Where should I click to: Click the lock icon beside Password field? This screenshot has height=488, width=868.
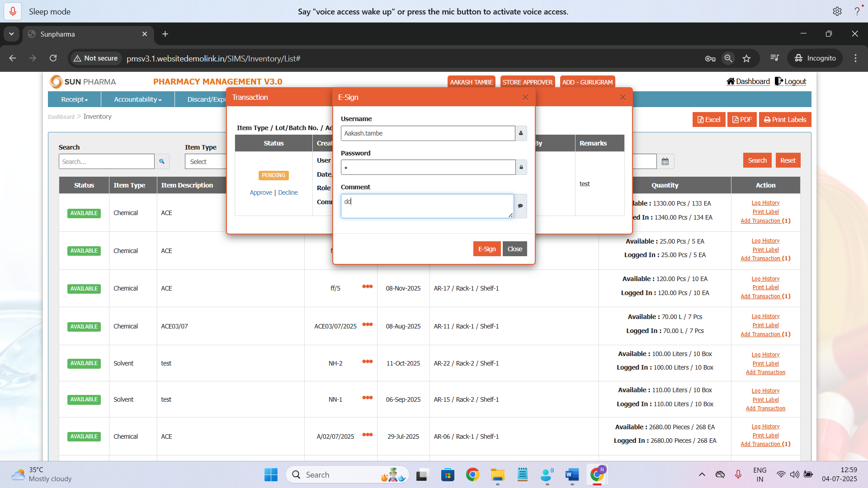tap(521, 167)
